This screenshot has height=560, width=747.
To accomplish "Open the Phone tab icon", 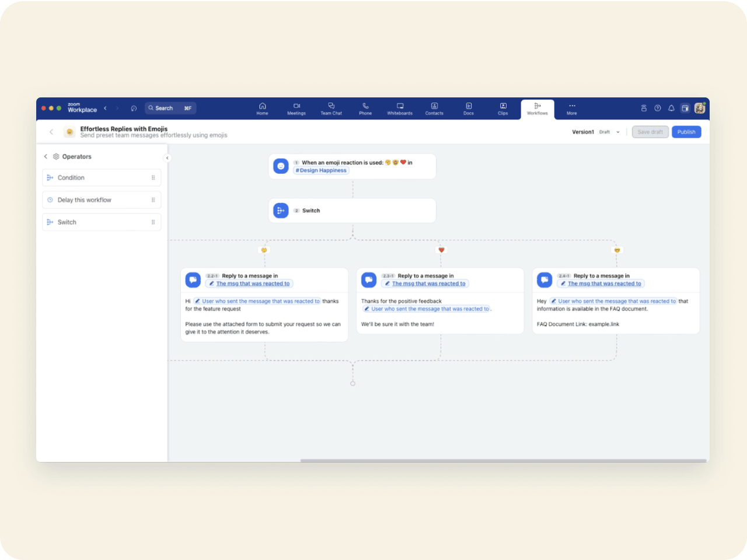I will (365, 108).
